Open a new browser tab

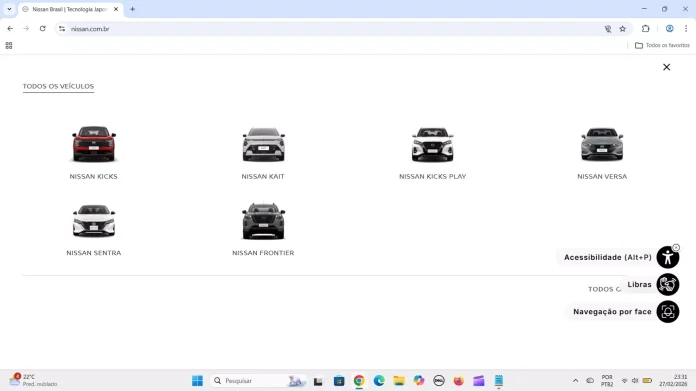[x=132, y=9]
